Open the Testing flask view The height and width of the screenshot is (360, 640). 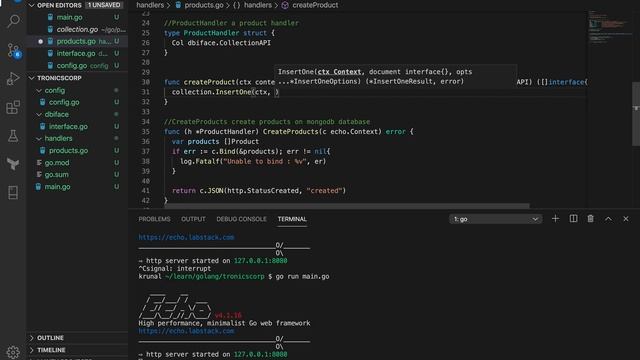tap(13, 136)
